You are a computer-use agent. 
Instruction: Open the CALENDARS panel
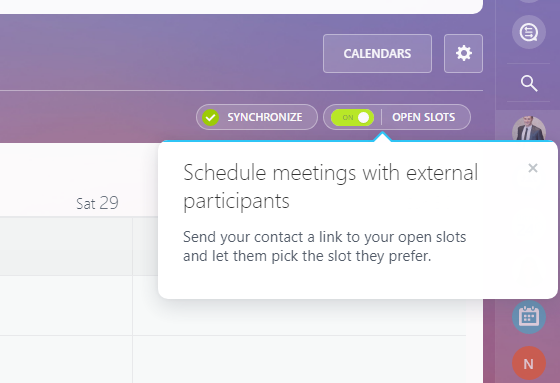[x=378, y=54]
